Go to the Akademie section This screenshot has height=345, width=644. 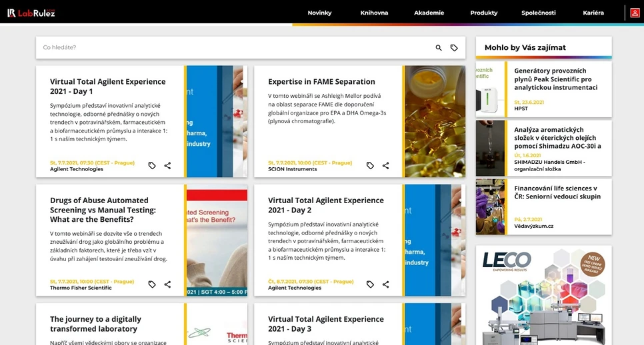coord(429,13)
